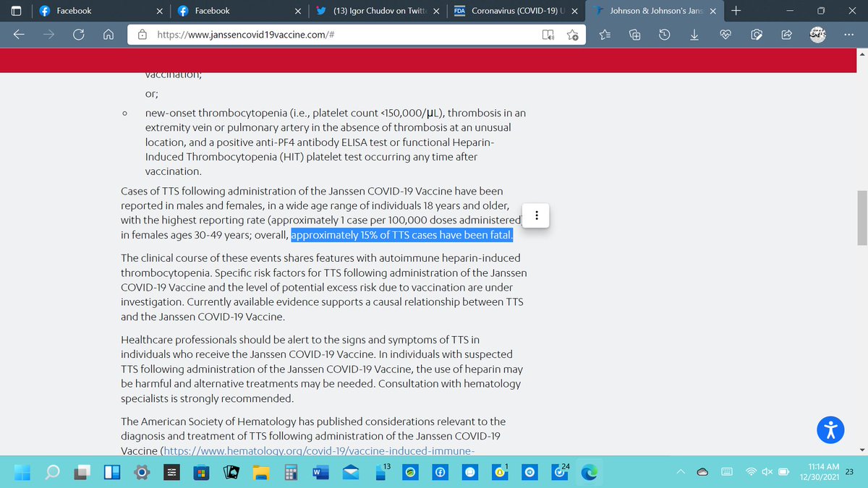This screenshot has width=868, height=488.
Task: Open the three-dot selection mini menu
Action: coord(536,215)
